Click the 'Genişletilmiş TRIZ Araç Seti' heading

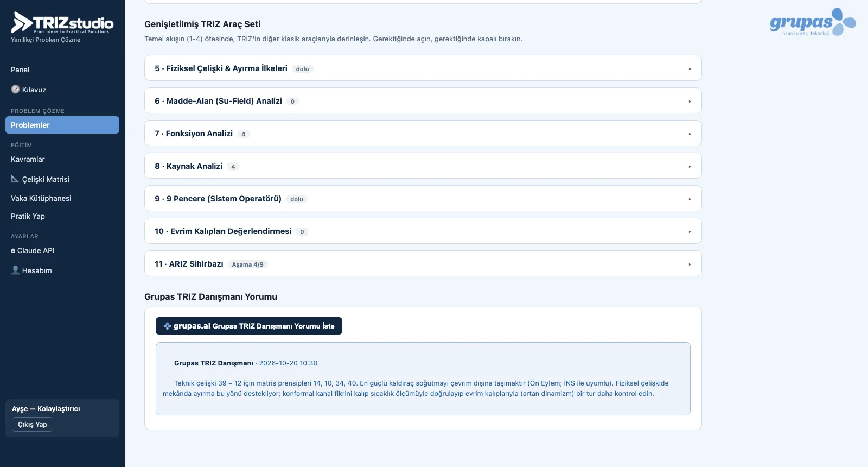click(x=202, y=24)
